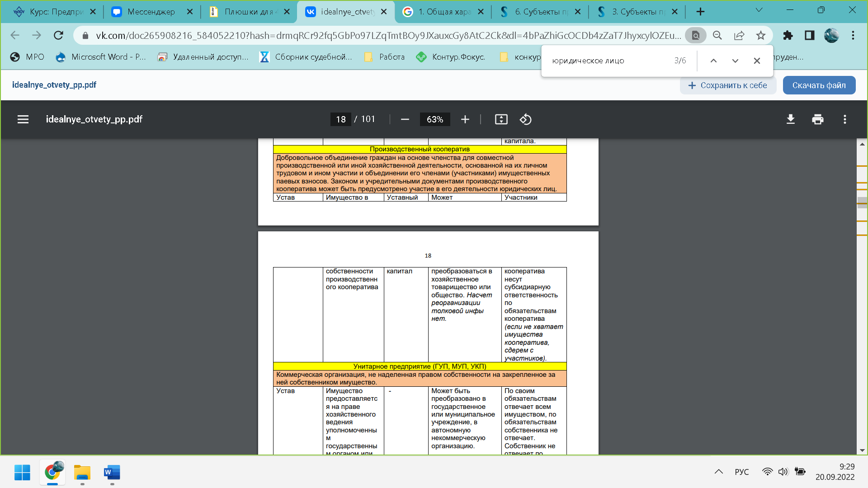This screenshot has height=488, width=868.
Task: Go back to previous page
Action: point(15,35)
